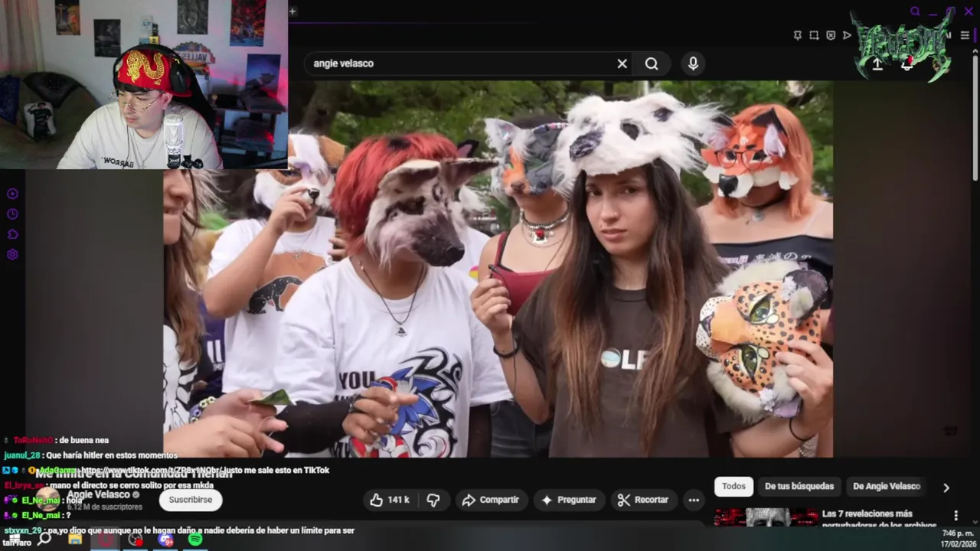This screenshot has height=551, width=980.
Task: Click the magnifying glass search button
Action: click(652, 64)
